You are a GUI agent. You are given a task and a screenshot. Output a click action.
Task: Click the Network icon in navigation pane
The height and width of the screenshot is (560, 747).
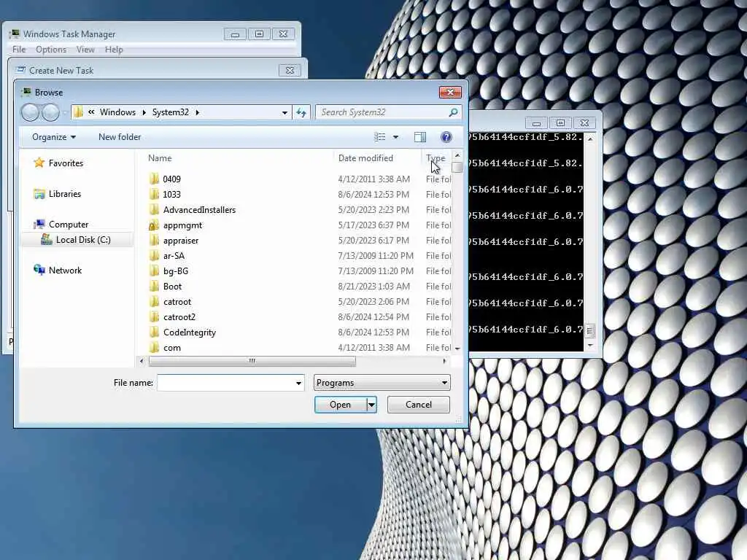coord(39,270)
